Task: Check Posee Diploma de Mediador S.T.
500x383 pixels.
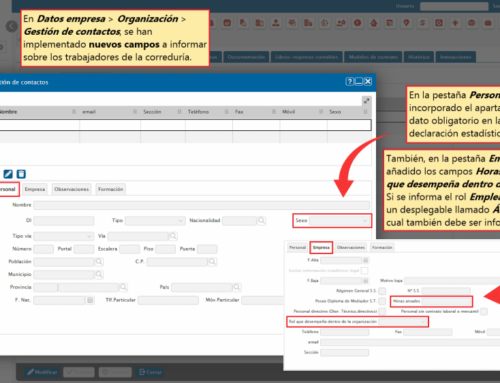Action: coord(382,301)
